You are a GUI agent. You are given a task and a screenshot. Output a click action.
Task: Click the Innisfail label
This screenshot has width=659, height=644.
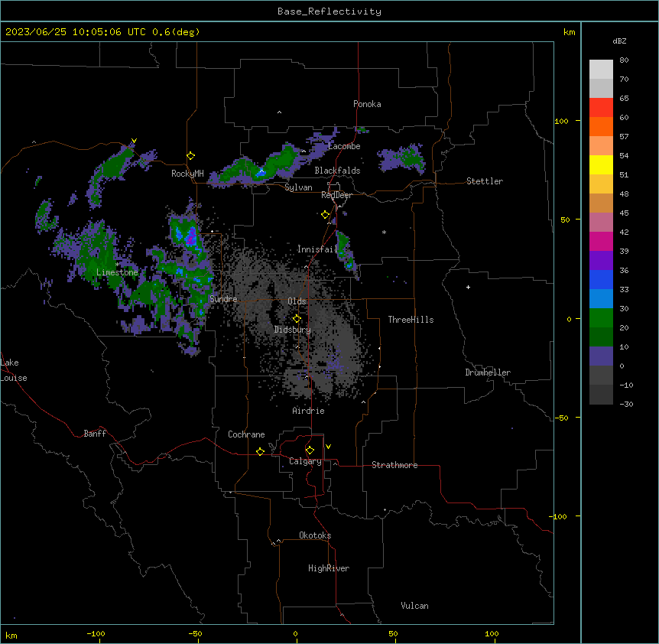[x=317, y=249]
